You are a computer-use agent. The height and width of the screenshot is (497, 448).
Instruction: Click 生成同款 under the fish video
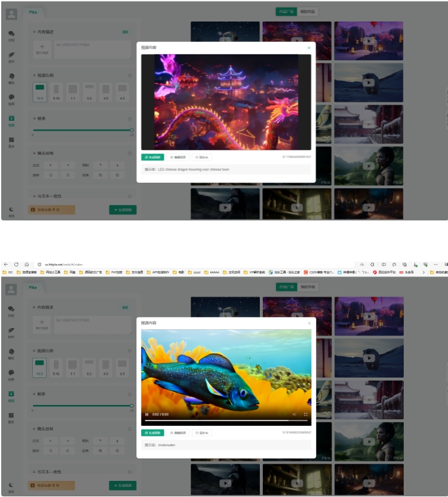point(152,432)
